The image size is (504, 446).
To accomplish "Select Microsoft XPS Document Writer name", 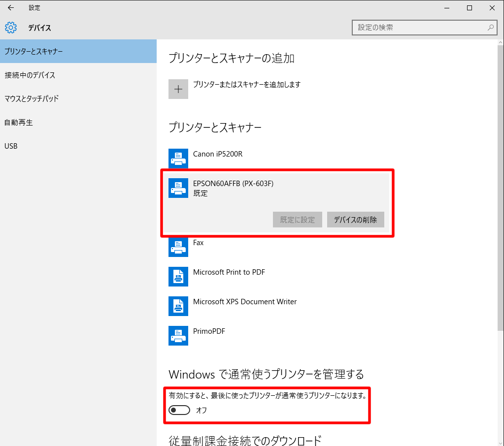I will point(244,302).
